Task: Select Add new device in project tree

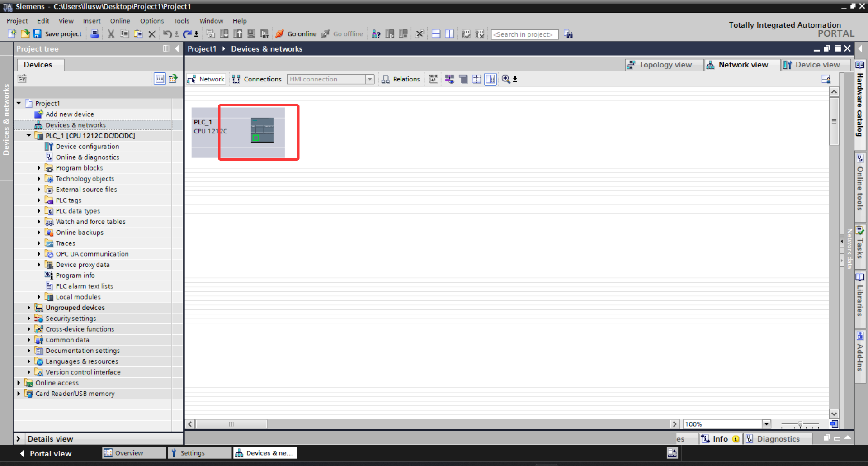Action: click(x=70, y=114)
